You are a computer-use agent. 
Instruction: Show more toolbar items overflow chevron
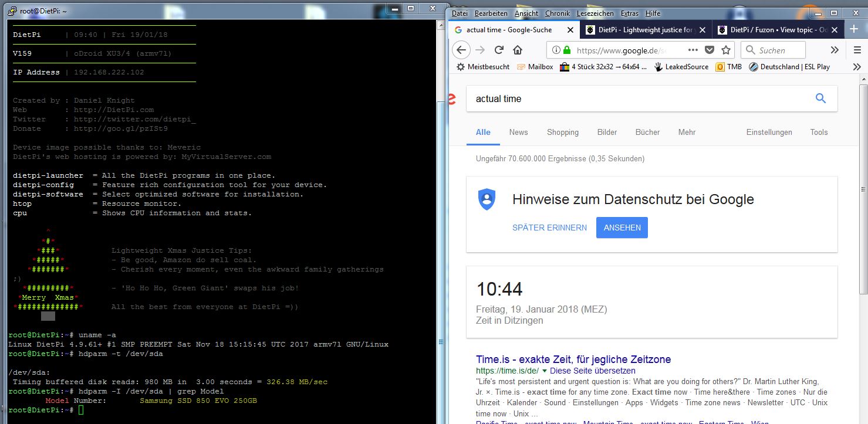[x=835, y=50]
